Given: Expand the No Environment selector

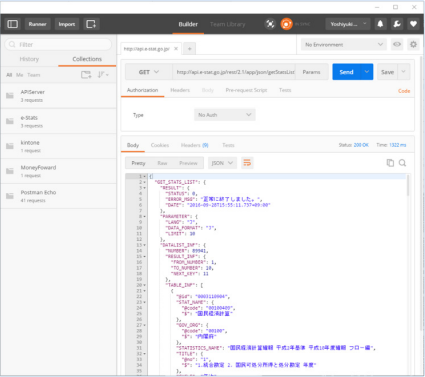Looking at the screenshot, I should [x=344, y=44].
